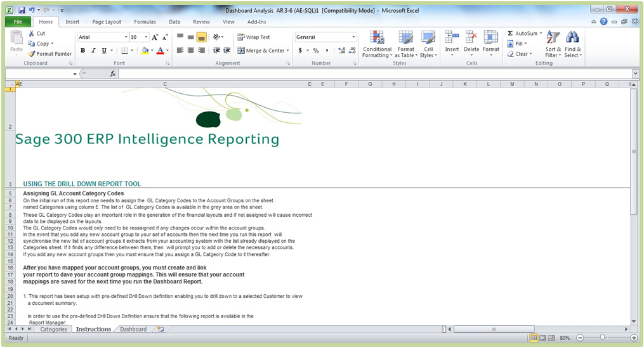This screenshot has height=348, width=644.
Task: Open Cell Styles gallery
Action: tap(428, 44)
